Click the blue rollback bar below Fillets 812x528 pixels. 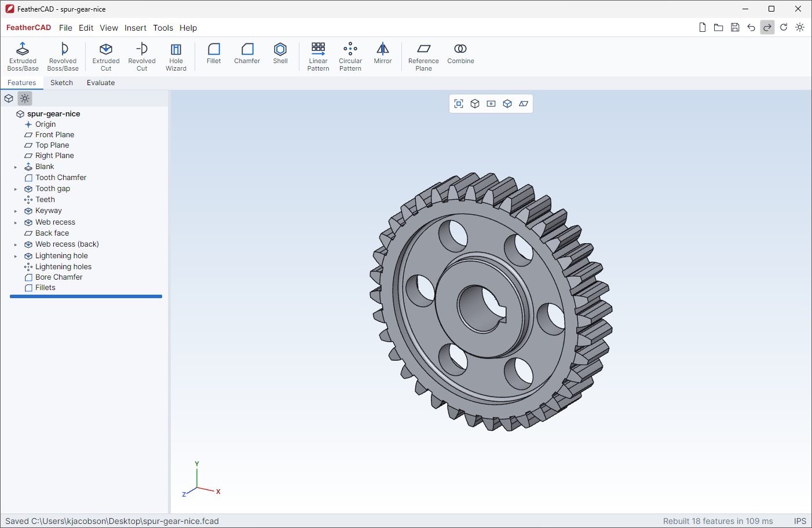click(x=86, y=296)
